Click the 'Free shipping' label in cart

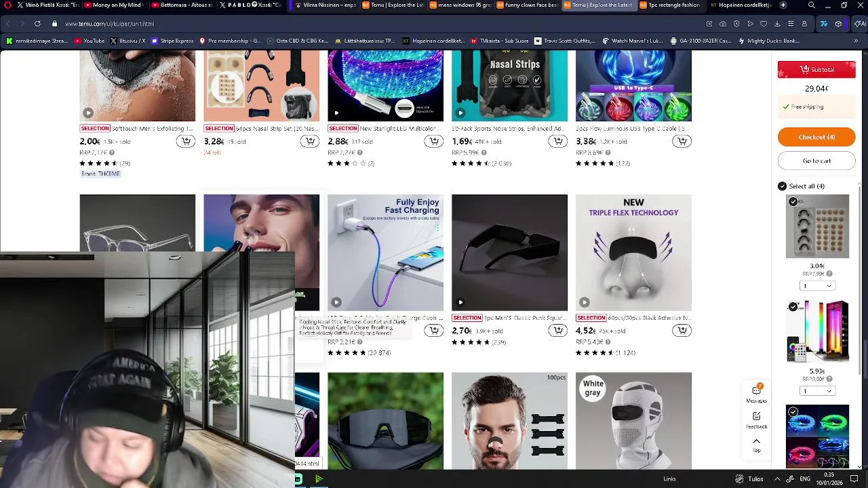pyautogui.click(x=807, y=106)
